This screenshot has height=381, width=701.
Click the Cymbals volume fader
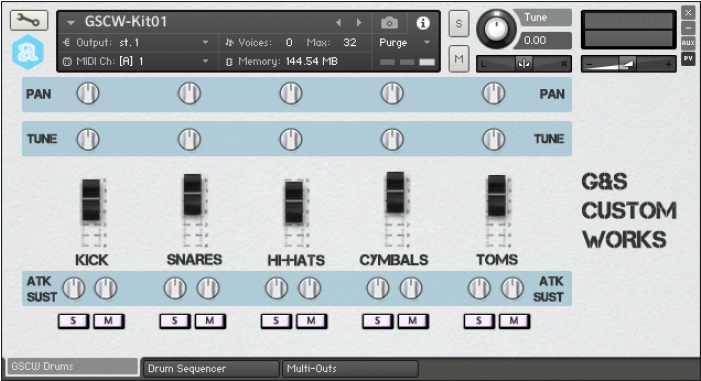point(395,192)
